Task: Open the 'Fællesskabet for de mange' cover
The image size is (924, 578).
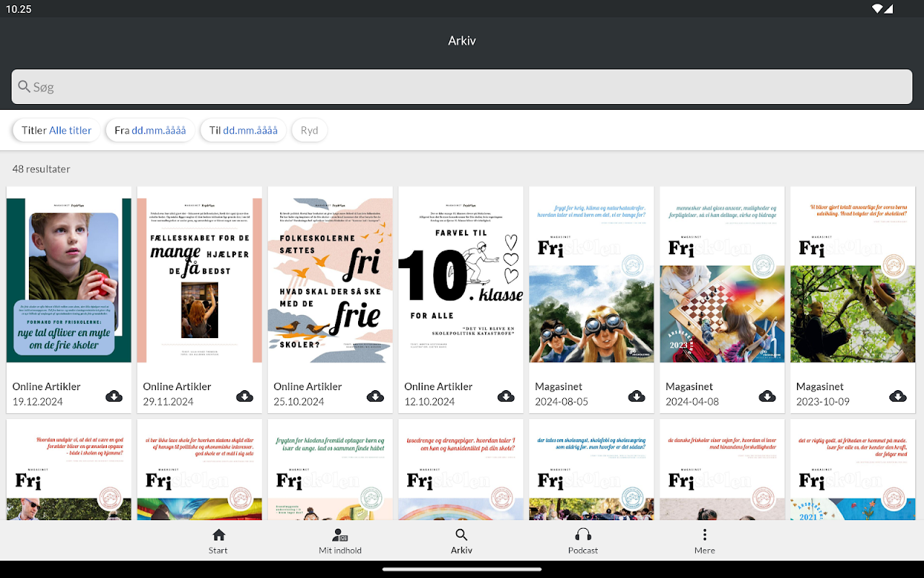Action: [x=200, y=280]
